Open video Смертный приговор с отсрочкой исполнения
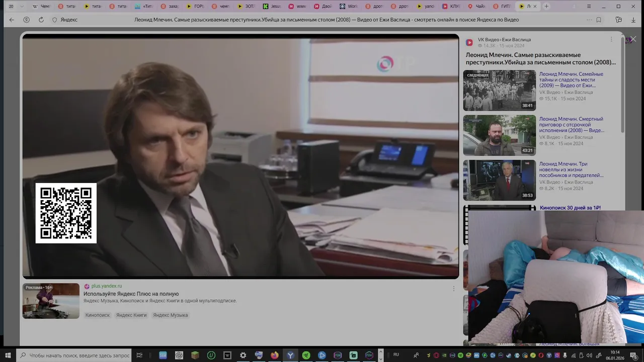Screen dimensions: 644x362 [571, 125]
